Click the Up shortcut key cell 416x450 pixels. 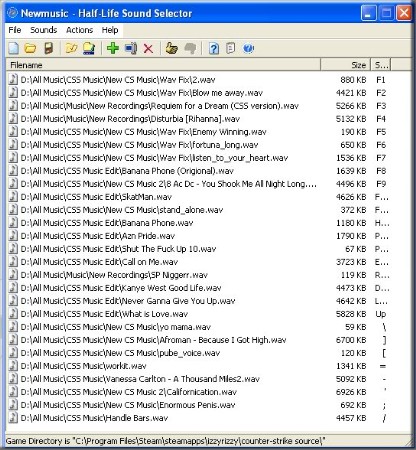[x=381, y=314]
